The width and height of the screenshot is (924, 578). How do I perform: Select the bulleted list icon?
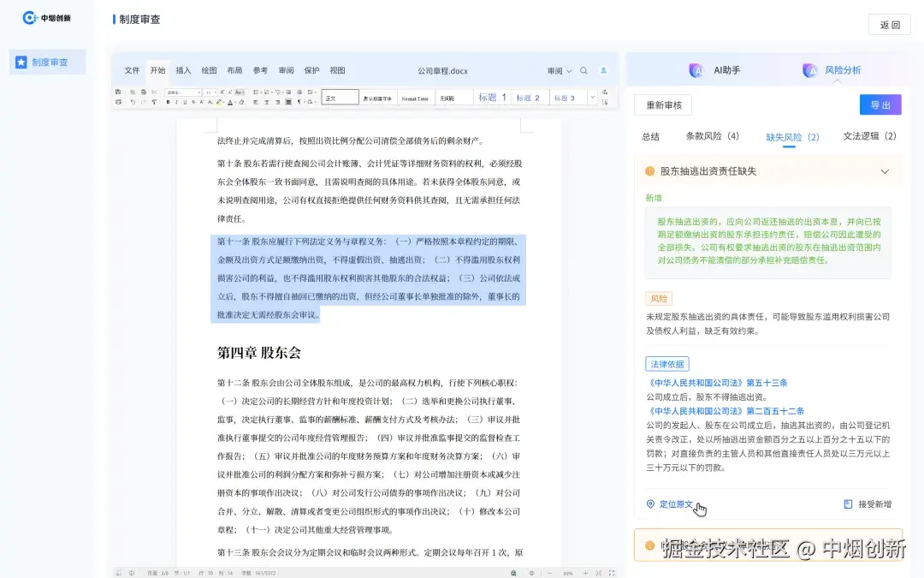point(256,92)
